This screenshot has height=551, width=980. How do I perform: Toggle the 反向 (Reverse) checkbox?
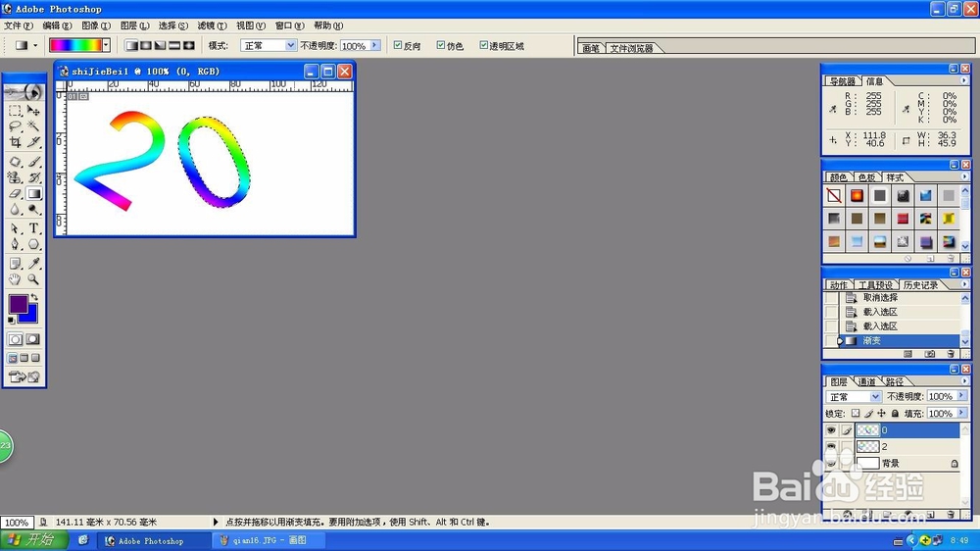[x=398, y=45]
